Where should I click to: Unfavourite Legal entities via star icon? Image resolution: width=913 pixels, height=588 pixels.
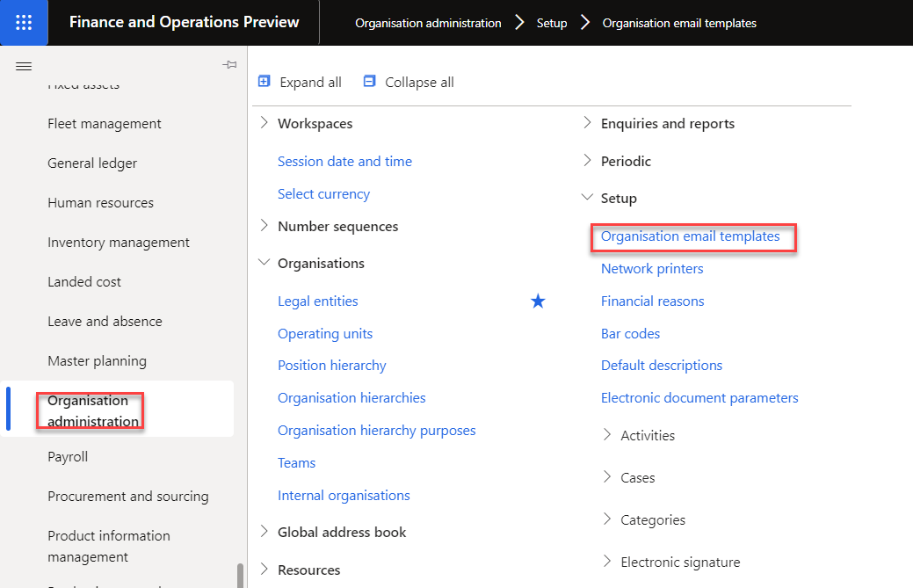click(x=538, y=301)
